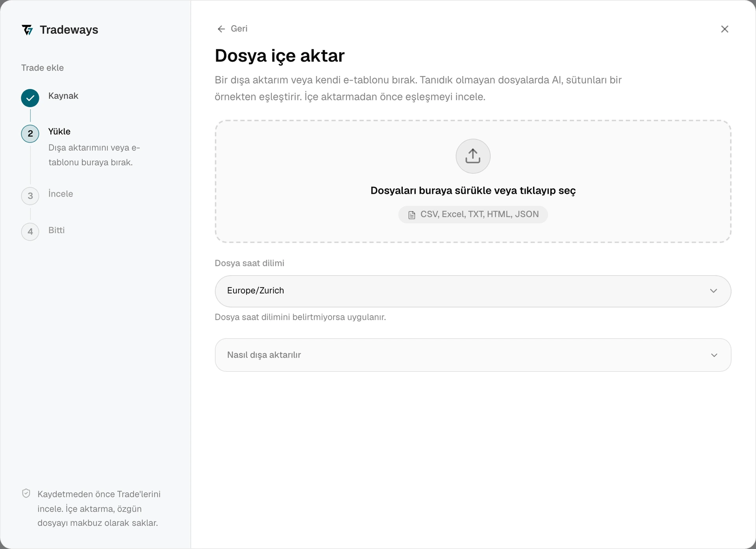
Task: Click the Dosya içe aktar heading
Action: (280, 56)
